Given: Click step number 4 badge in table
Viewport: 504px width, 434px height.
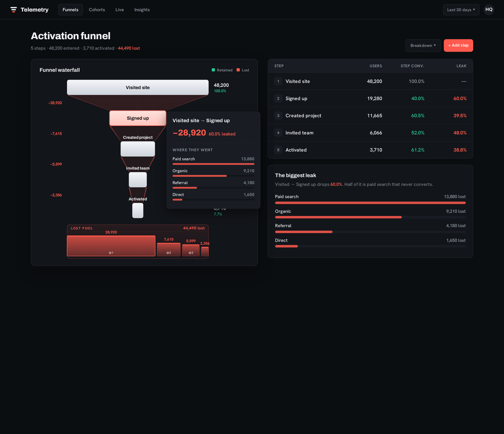Looking at the screenshot, I should coord(278,133).
